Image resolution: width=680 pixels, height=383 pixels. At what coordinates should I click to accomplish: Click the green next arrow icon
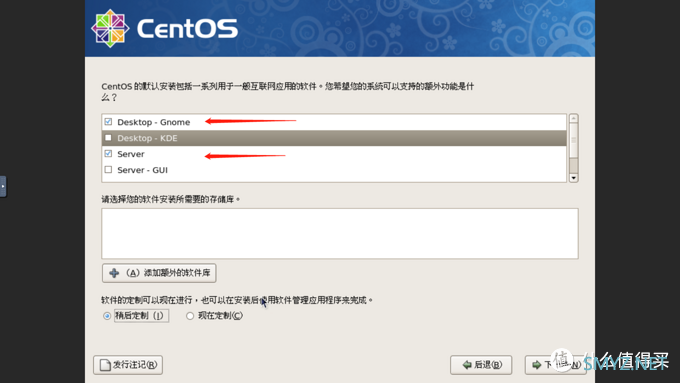537,365
